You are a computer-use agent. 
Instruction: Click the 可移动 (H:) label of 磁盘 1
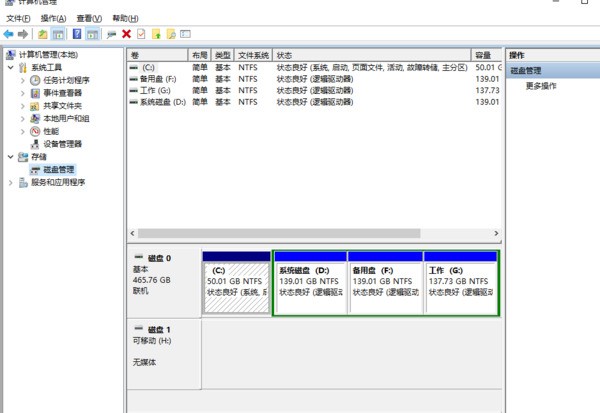[152, 341]
